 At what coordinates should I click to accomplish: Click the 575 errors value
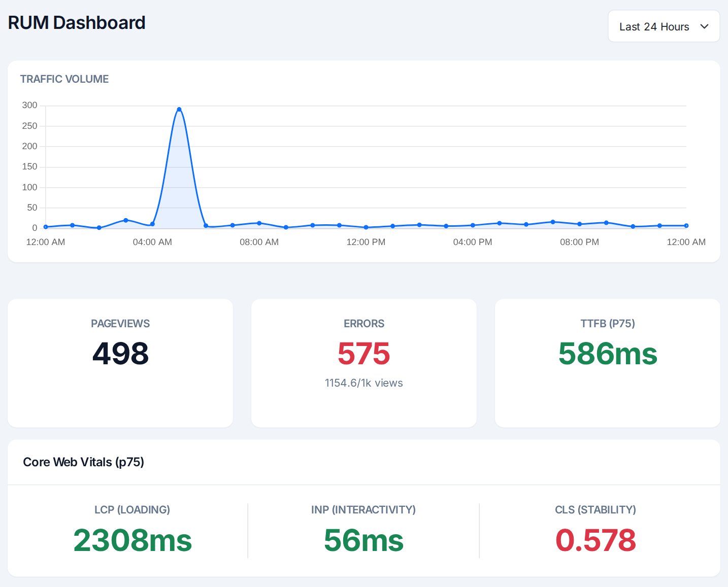[364, 353]
